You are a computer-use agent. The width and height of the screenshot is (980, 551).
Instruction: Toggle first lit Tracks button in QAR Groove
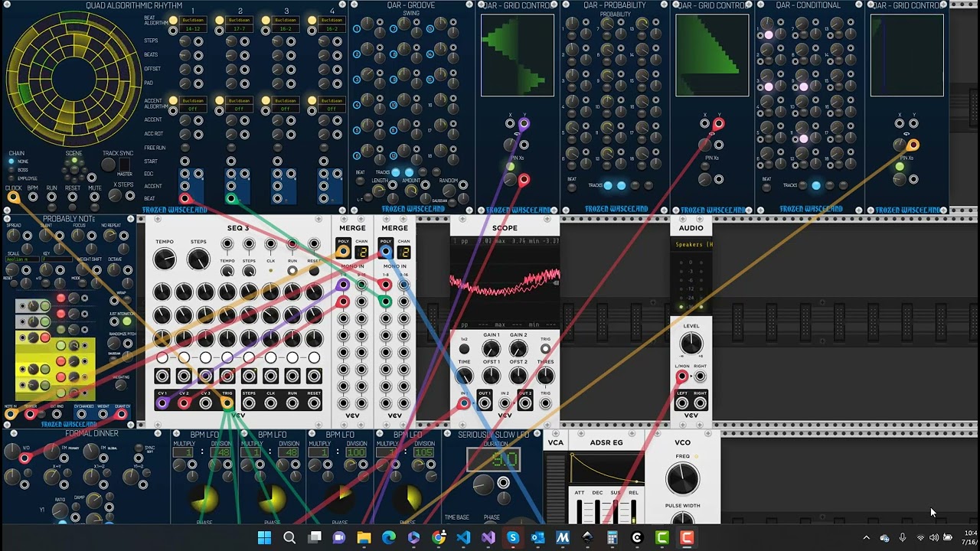pos(396,173)
